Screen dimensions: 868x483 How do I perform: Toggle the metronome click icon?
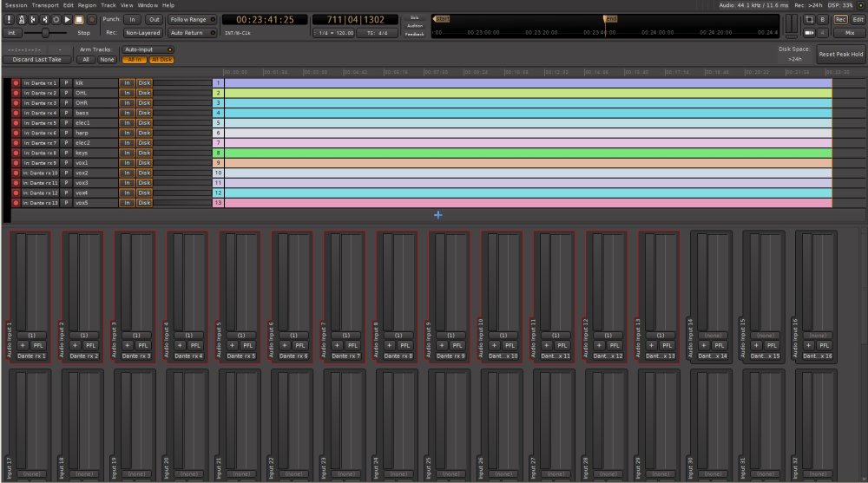[21, 18]
